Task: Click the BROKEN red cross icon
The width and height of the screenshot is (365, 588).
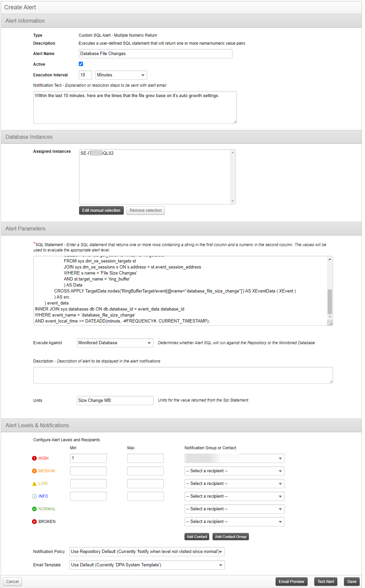Action: point(34,522)
